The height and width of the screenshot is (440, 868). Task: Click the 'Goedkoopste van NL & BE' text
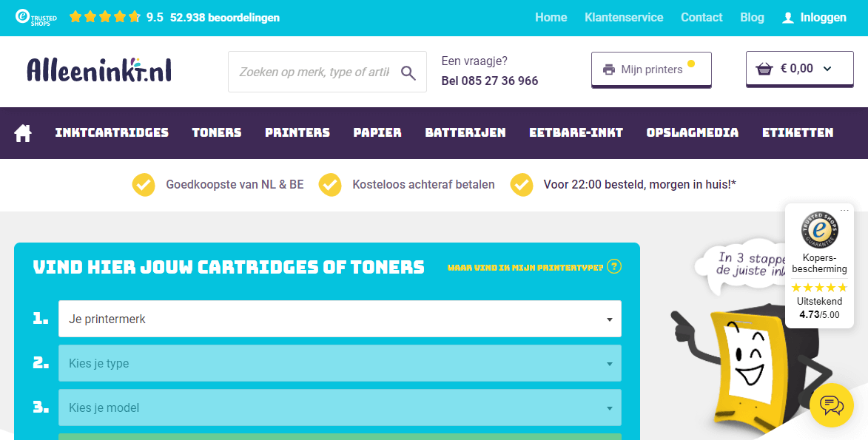(235, 185)
